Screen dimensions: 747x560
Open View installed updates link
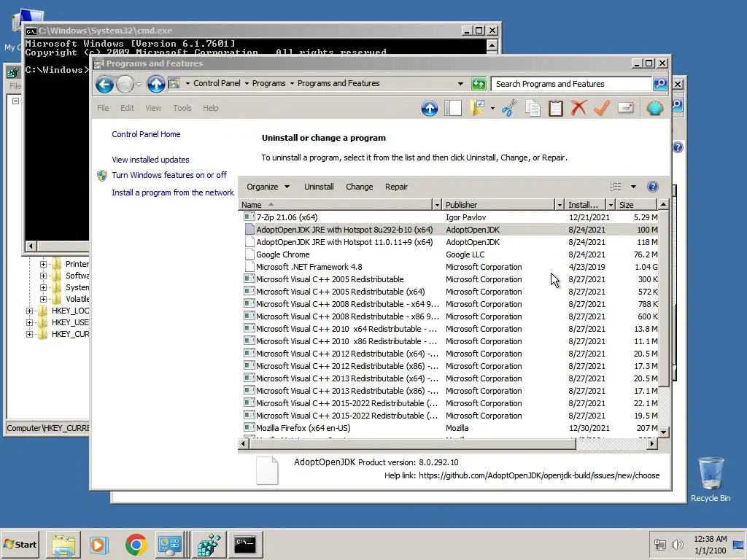click(x=150, y=160)
